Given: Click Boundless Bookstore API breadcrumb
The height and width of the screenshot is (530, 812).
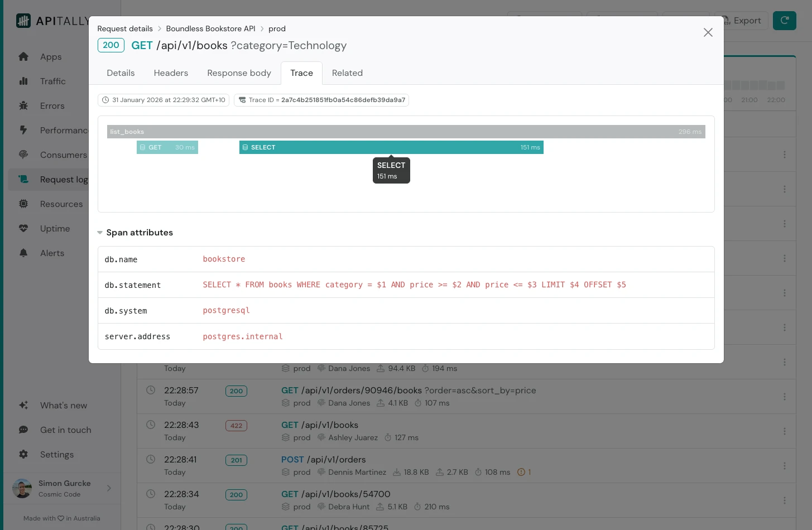Looking at the screenshot, I should pos(210,28).
